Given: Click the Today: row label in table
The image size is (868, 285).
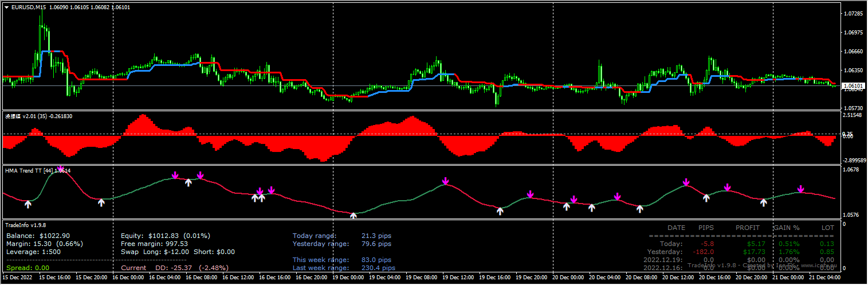Looking at the screenshot, I should pyautogui.click(x=671, y=244).
